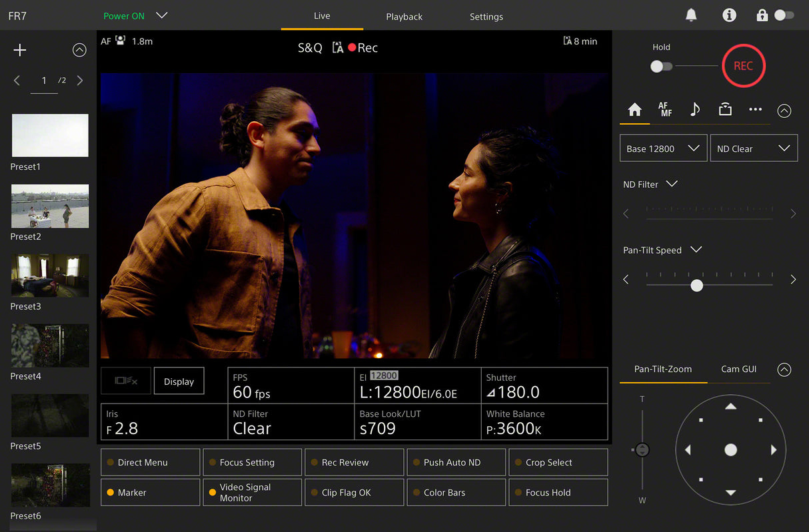
Task: Click the plus icon to add preset
Action: pyautogui.click(x=20, y=50)
